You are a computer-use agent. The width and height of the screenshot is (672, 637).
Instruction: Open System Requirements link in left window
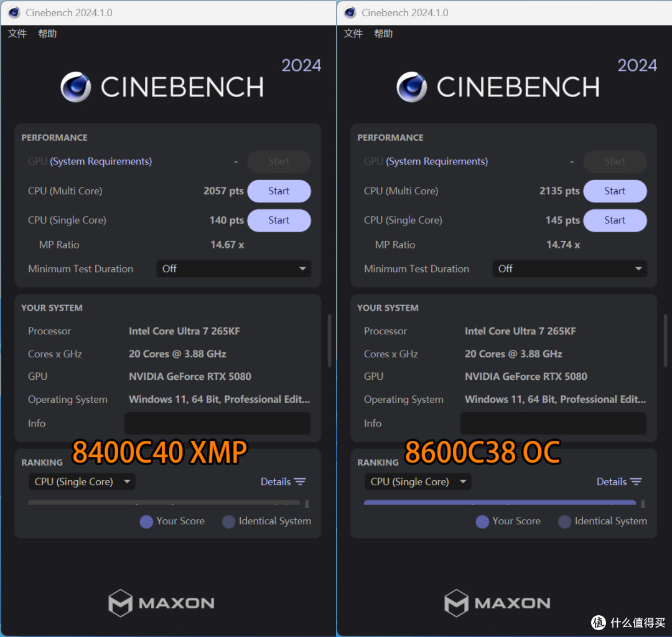101,161
